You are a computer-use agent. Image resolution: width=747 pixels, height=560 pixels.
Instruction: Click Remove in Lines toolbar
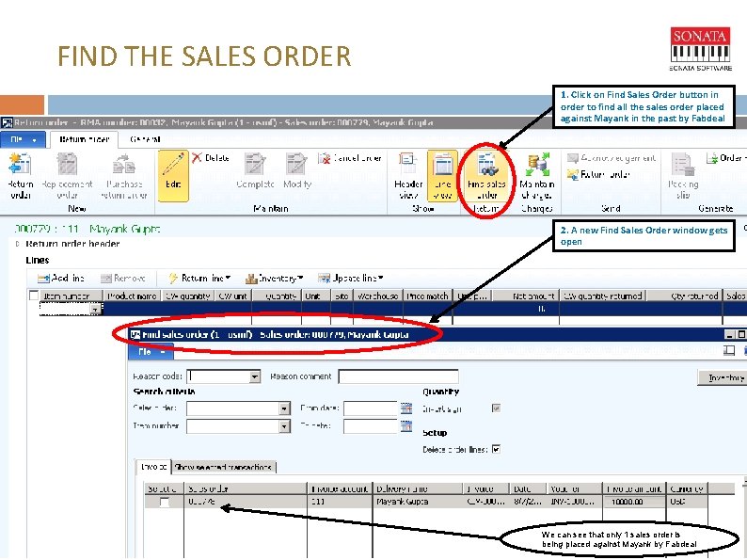point(123,279)
